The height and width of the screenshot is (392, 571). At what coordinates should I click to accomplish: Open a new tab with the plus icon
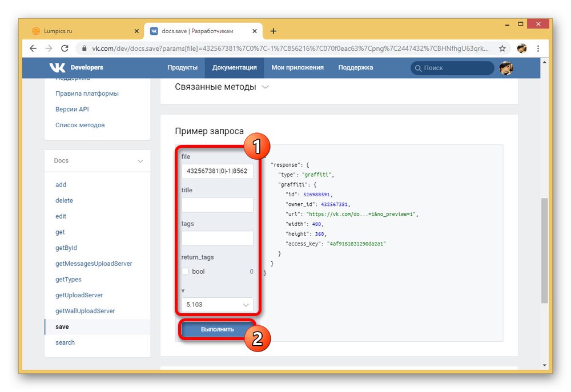coord(273,31)
